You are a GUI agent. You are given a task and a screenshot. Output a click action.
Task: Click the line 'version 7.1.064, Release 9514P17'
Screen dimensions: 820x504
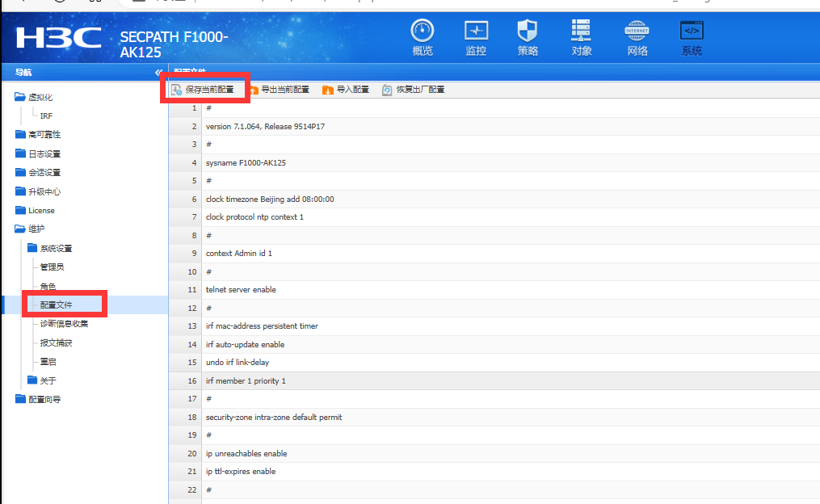tap(265, 127)
